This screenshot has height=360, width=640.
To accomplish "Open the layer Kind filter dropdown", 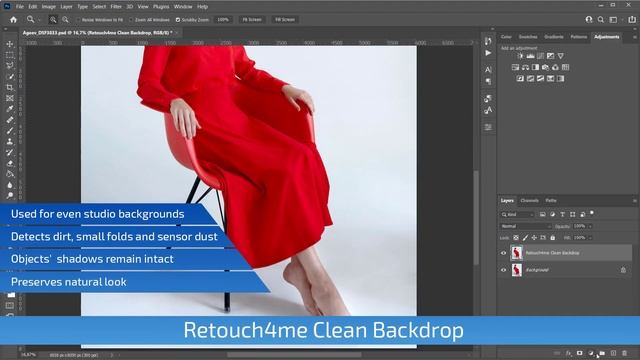I will click(x=518, y=214).
